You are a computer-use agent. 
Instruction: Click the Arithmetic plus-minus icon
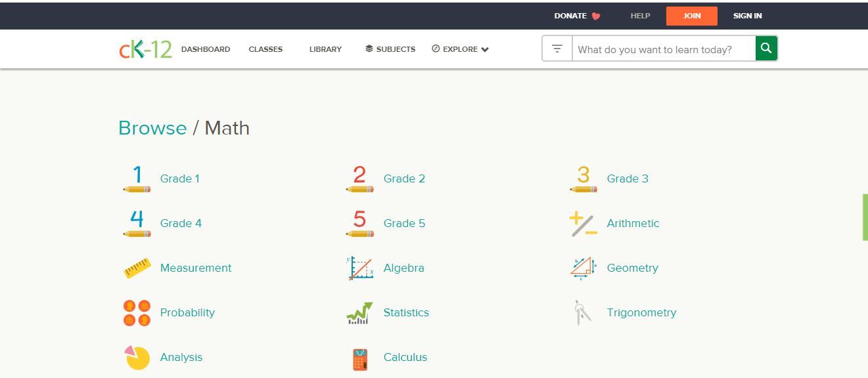(x=583, y=224)
